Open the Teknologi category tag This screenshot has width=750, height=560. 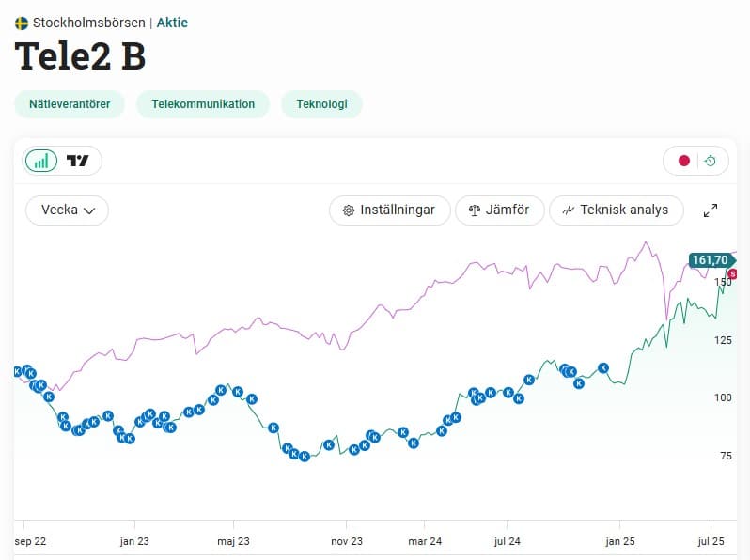click(321, 104)
